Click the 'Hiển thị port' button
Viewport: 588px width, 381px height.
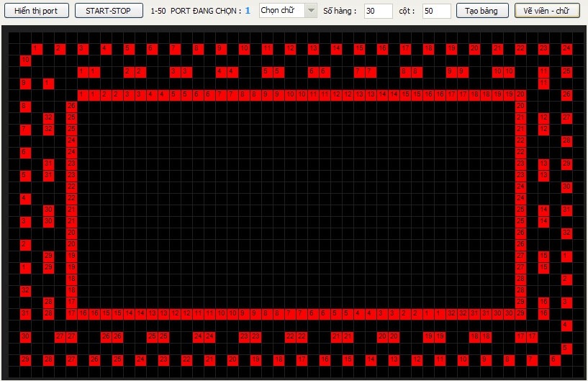pos(36,11)
